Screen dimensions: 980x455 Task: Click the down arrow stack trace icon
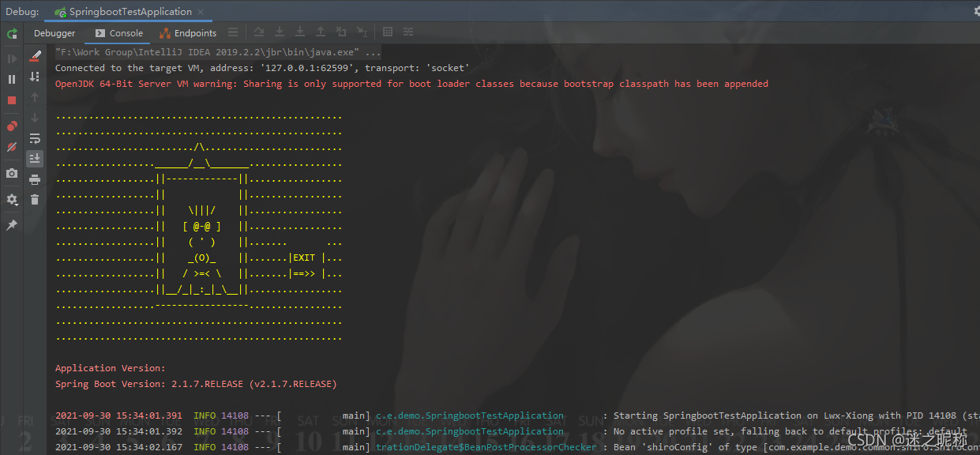tap(35, 118)
